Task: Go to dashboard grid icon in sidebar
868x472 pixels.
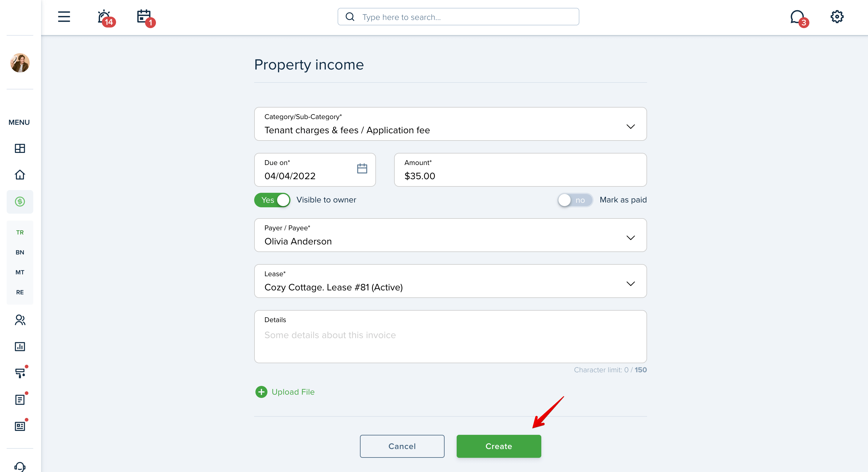Action: coord(20,148)
